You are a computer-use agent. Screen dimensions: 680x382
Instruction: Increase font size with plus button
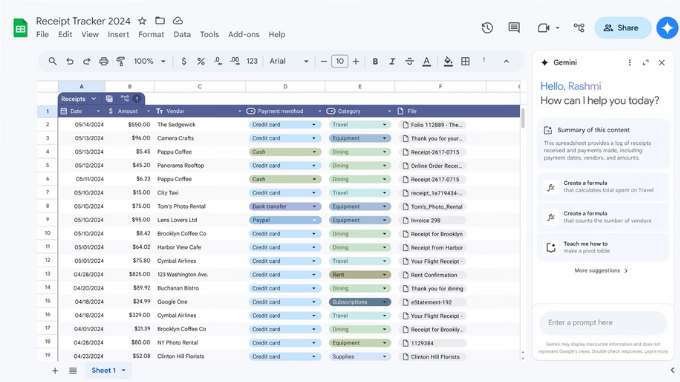click(356, 62)
